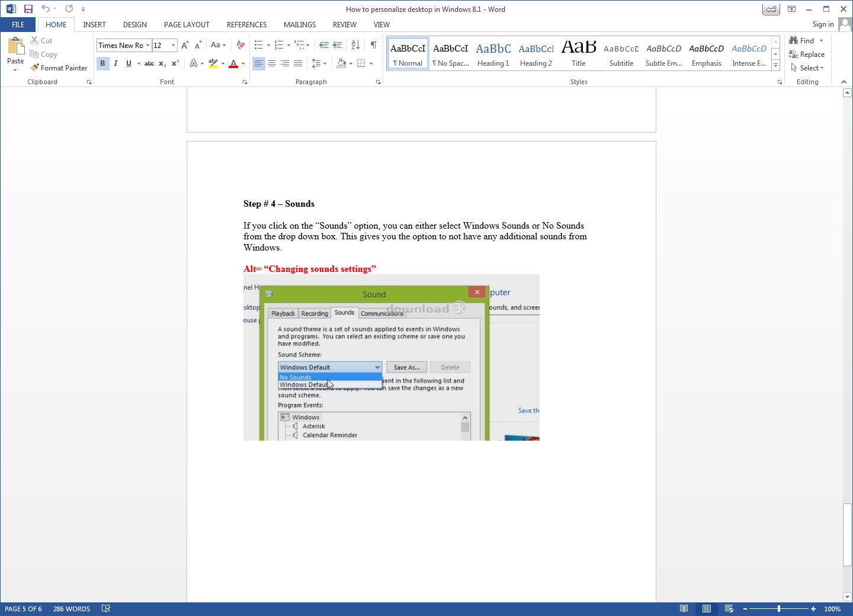Toggle Print Layout view
This screenshot has width=853, height=616.
point(707,609)
